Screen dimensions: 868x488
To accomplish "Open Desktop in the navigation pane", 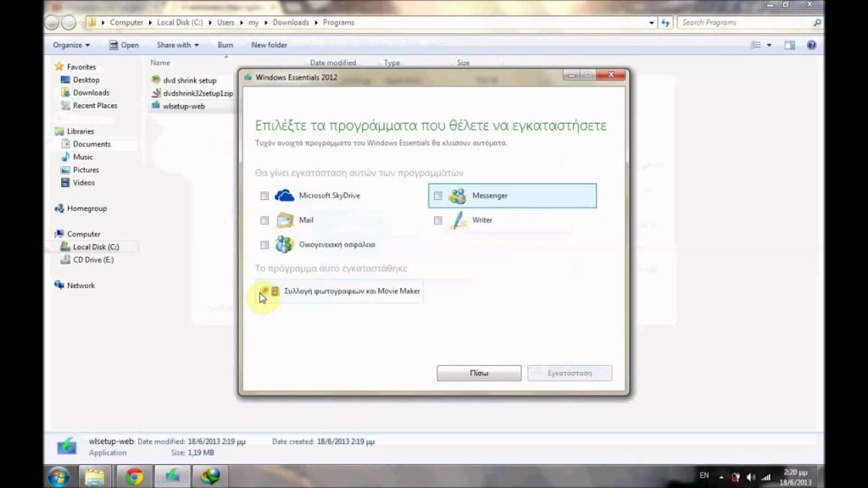I will (86, 80).
